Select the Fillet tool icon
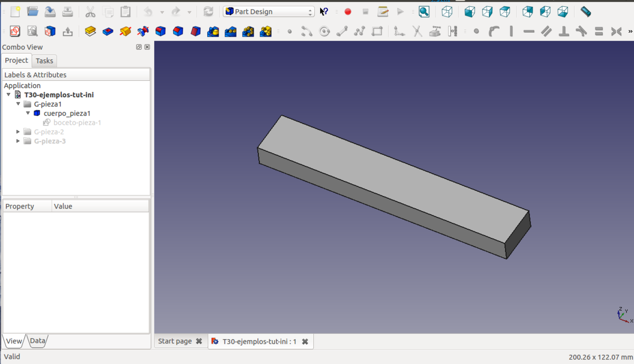The width and height of the screenshot is (634, 364). coord(161,32)
